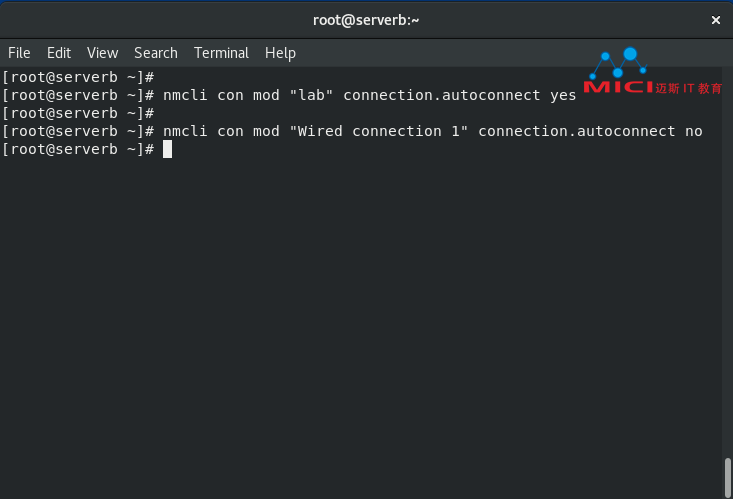This screenshot has width=733, height=499.
Task: Click the first empty prompt line
Action: 78,77
